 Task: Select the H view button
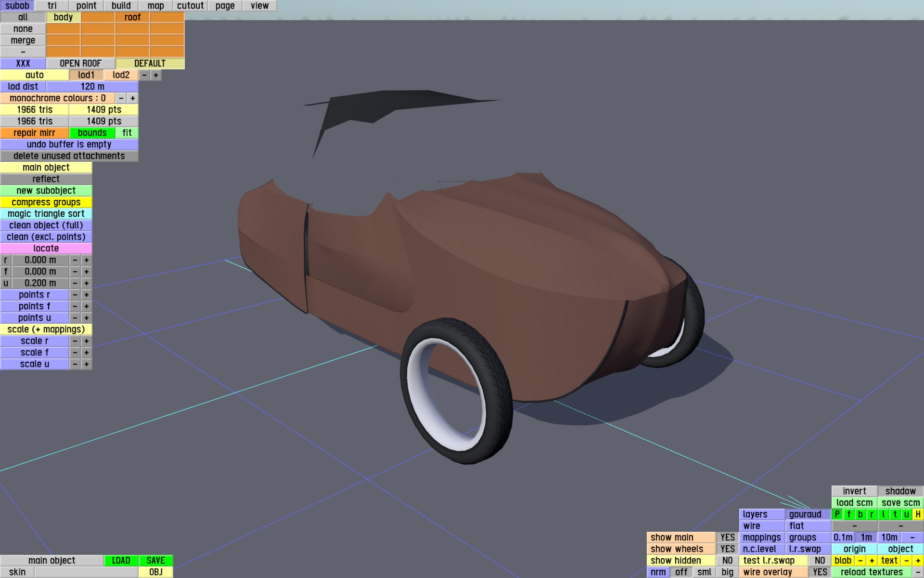[x=918, y=514]
